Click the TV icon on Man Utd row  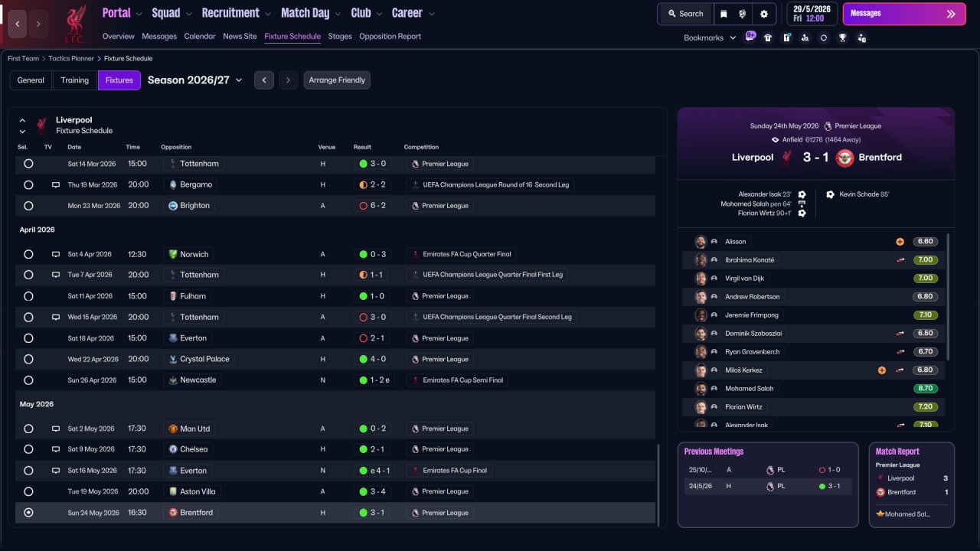55,429
